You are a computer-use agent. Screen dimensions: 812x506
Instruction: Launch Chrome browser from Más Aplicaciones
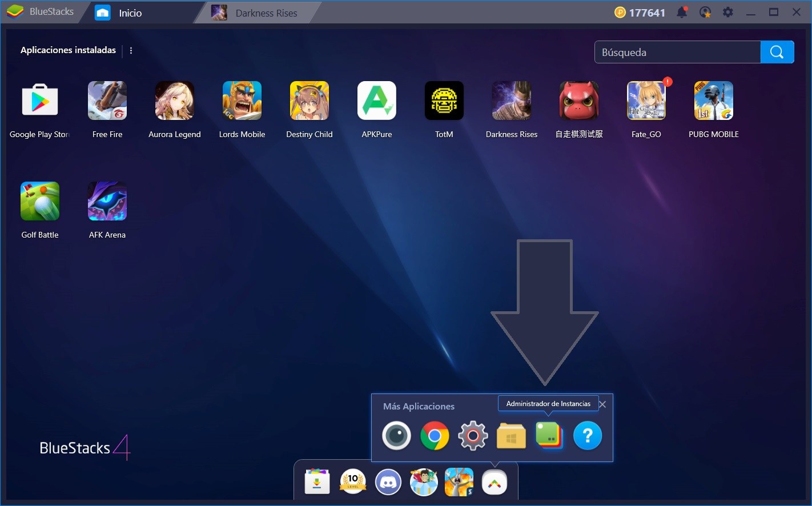coord(435,436)
